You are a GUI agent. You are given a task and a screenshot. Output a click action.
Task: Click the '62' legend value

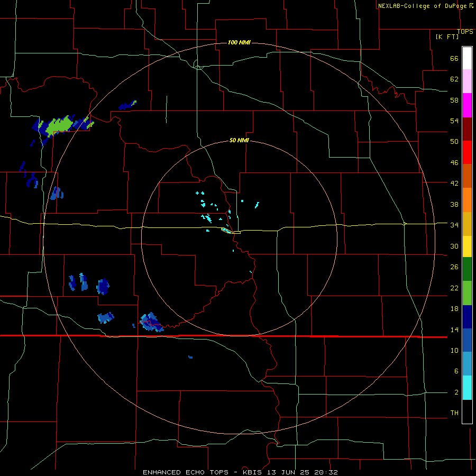454,79
